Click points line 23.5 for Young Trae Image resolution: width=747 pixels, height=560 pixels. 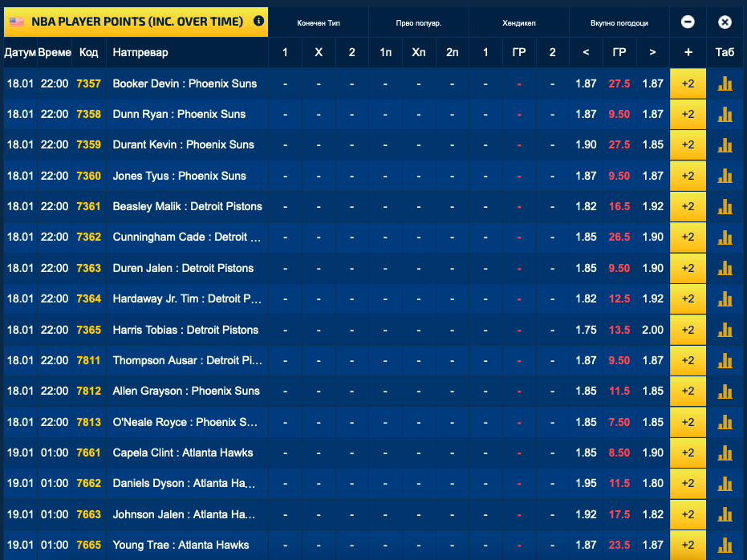619,545
